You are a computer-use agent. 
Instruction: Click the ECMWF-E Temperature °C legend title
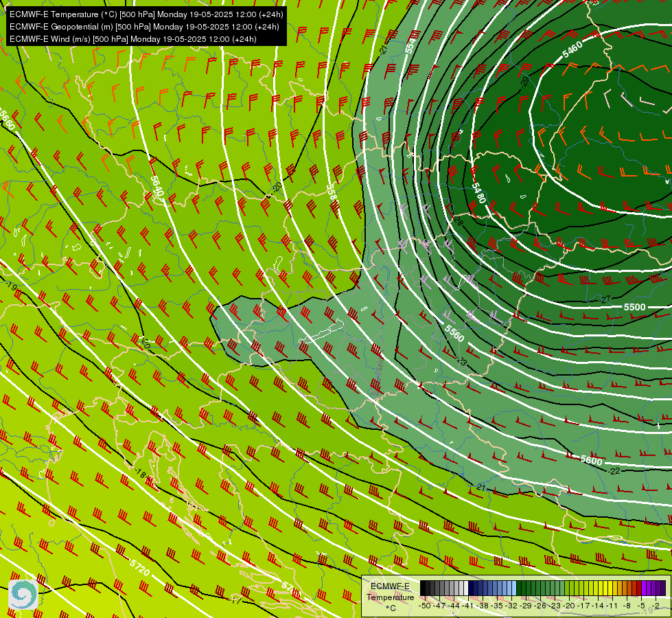click(390, 597)
